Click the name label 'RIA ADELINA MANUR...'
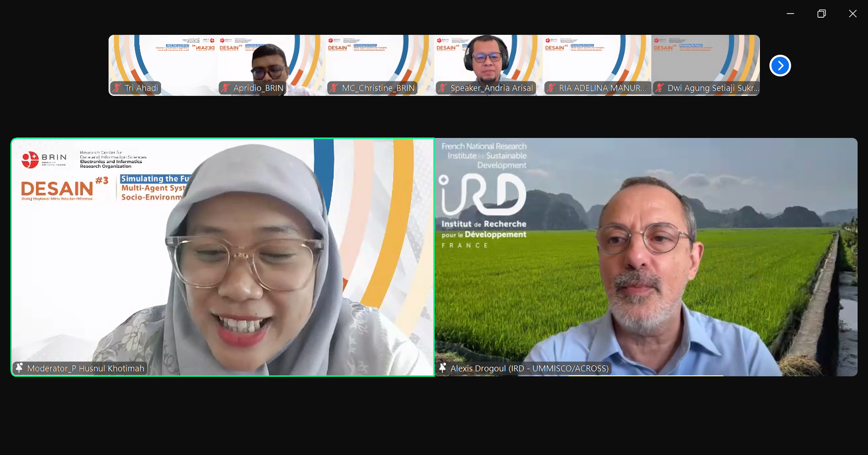 [x=602, y=88]
